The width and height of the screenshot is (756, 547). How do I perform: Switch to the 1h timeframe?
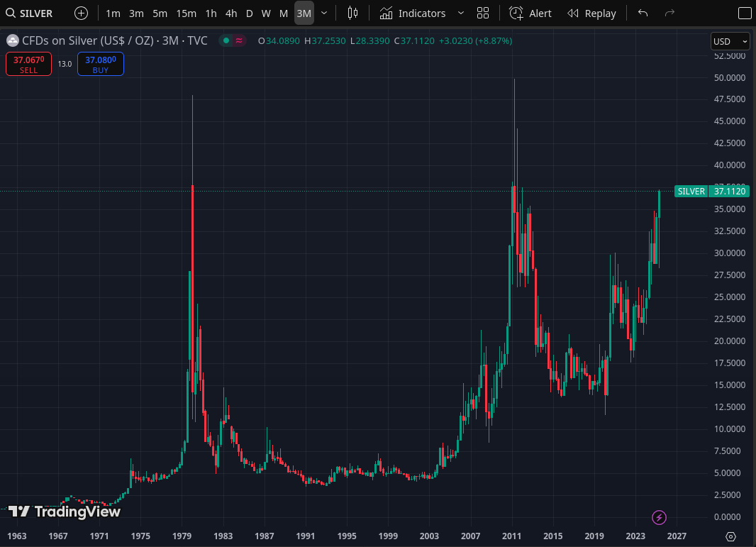[x=211, y=13]
